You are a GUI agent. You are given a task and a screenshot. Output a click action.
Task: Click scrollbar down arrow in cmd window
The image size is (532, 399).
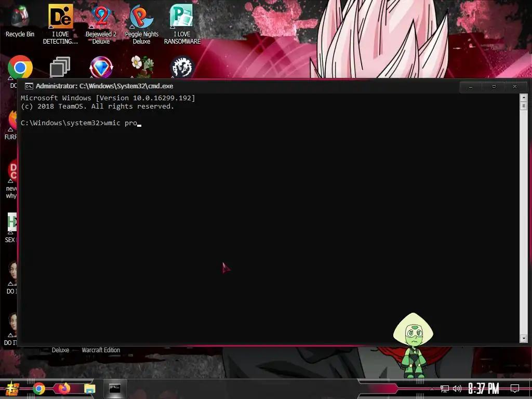524,339
